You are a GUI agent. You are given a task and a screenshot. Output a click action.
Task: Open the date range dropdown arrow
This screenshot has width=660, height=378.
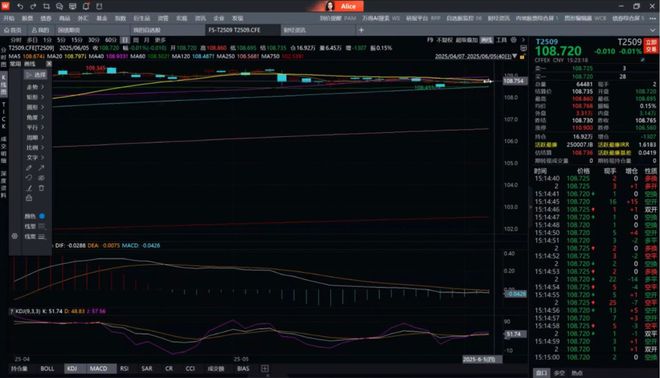click(x=514, y=56)
